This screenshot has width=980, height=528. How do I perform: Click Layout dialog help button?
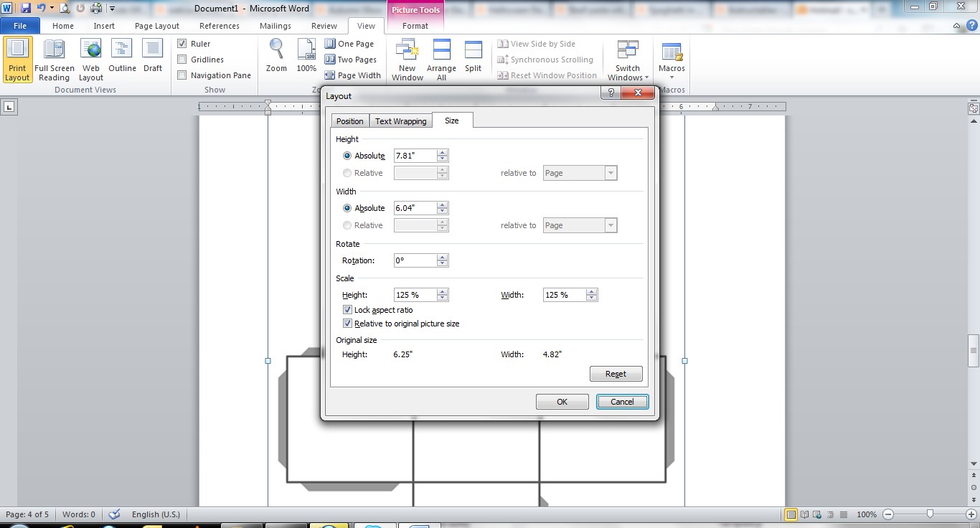click(611, 93)
